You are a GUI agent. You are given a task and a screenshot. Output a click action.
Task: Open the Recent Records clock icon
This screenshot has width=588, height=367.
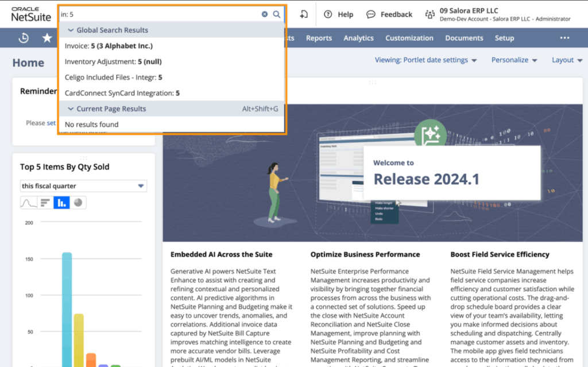tap(24, 38)
